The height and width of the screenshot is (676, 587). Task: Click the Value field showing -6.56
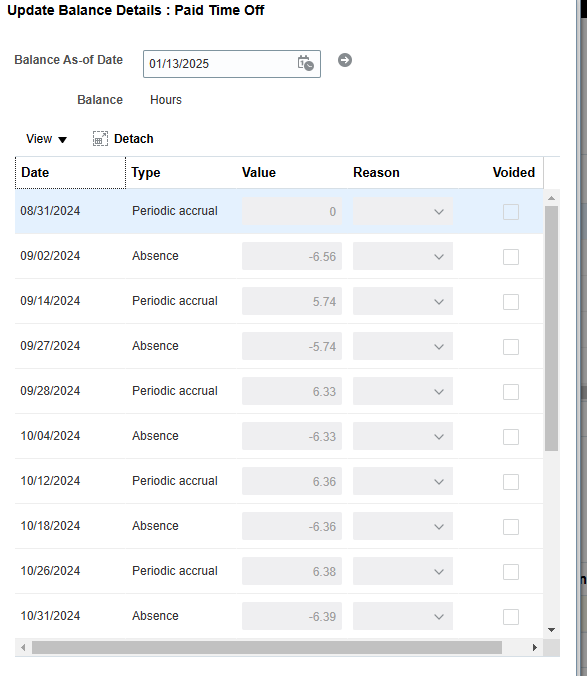click(292, 257)
